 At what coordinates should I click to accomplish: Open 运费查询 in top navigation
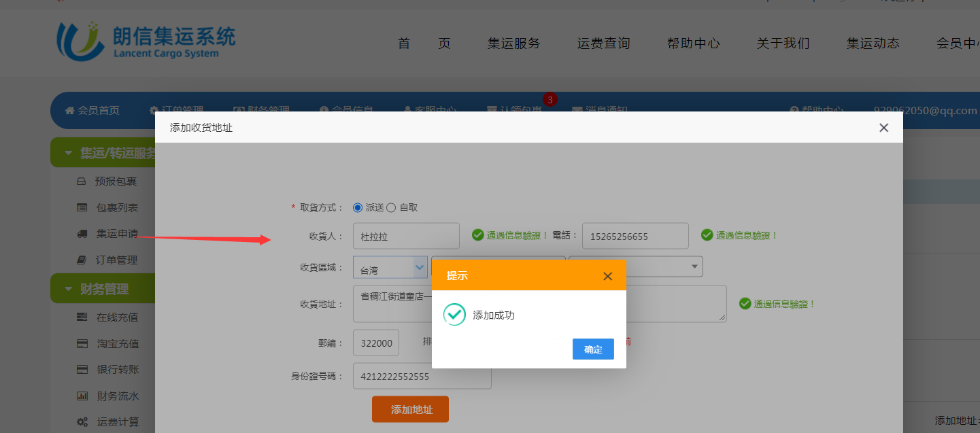click(x=603, y=44)
